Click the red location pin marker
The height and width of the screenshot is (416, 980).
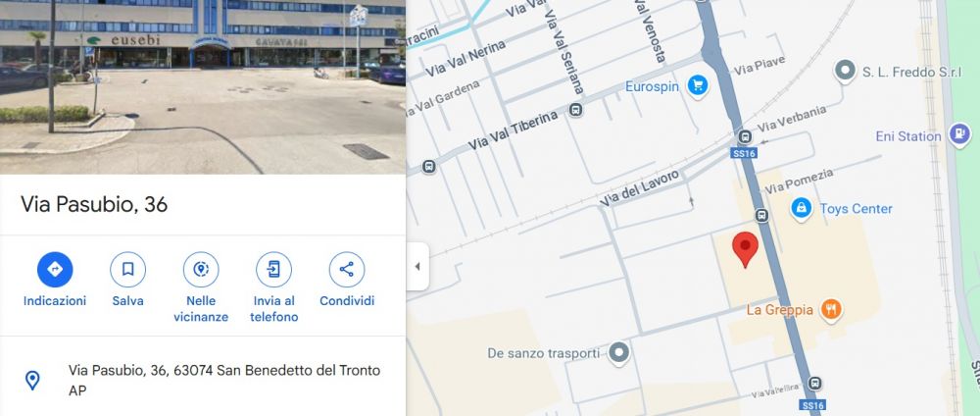745,249
